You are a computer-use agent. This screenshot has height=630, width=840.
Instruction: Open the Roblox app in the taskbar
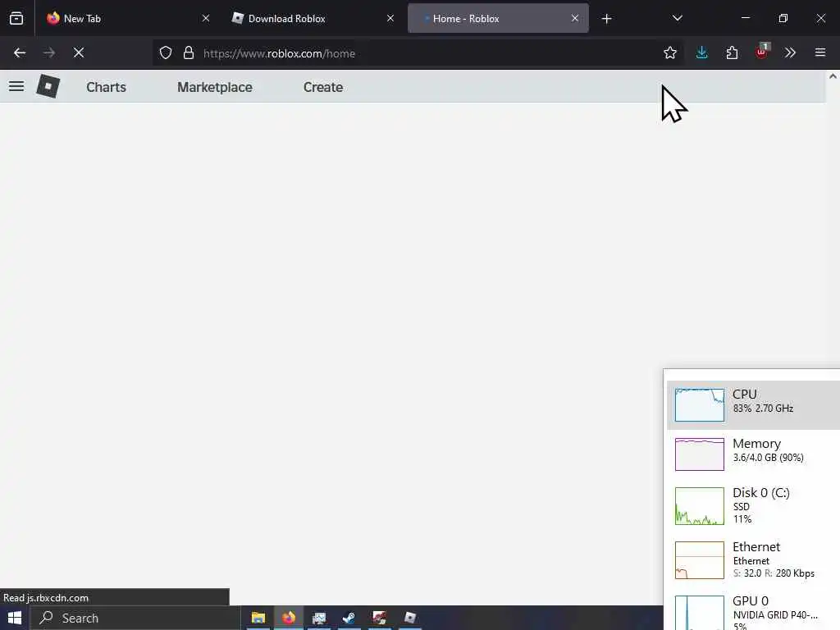tap(410, 618)
